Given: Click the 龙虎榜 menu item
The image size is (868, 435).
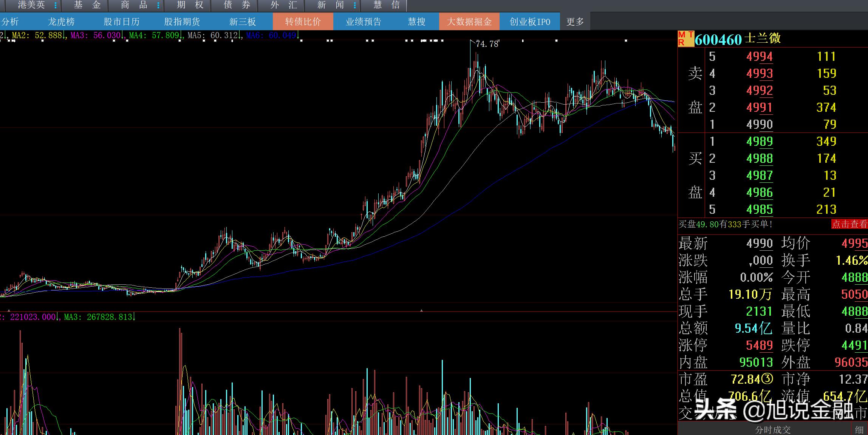Looking at the screenshot, I should point(61,22).
